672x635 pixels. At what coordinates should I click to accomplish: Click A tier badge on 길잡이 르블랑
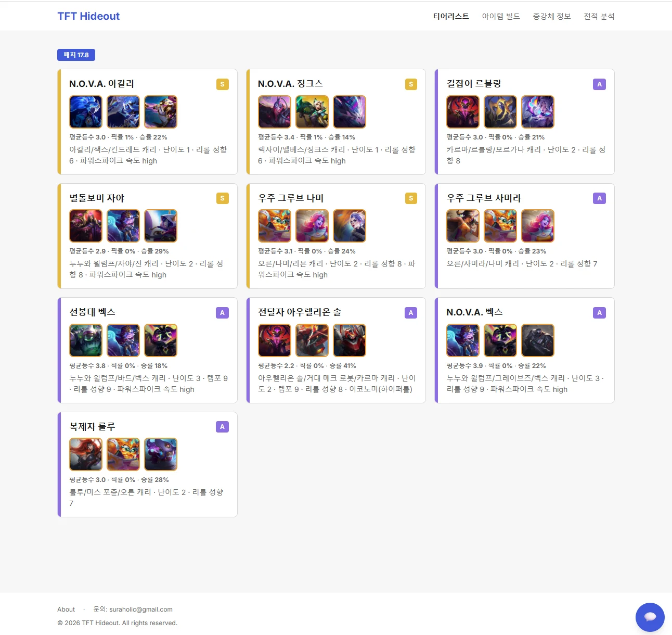600,84
